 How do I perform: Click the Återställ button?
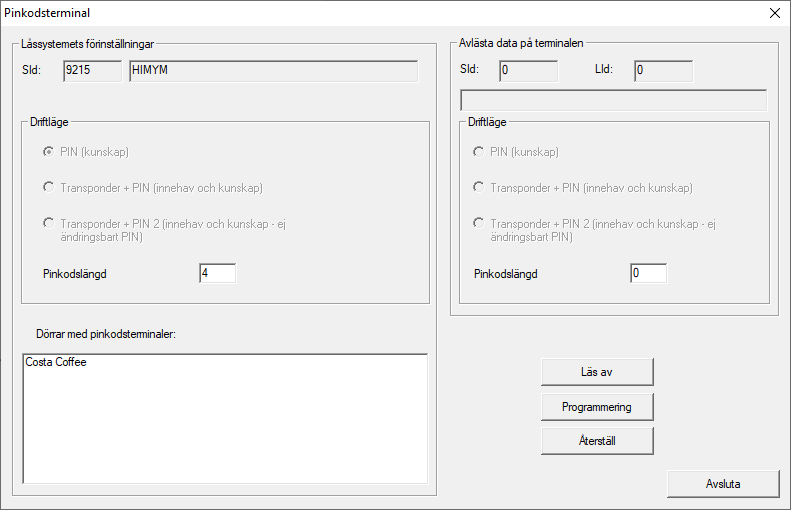[597, 440]
